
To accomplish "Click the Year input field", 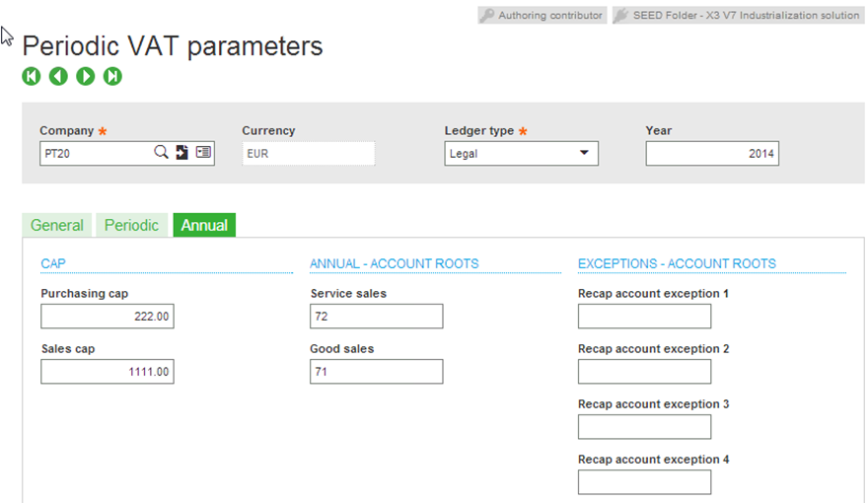I will [x=712, y=153].
